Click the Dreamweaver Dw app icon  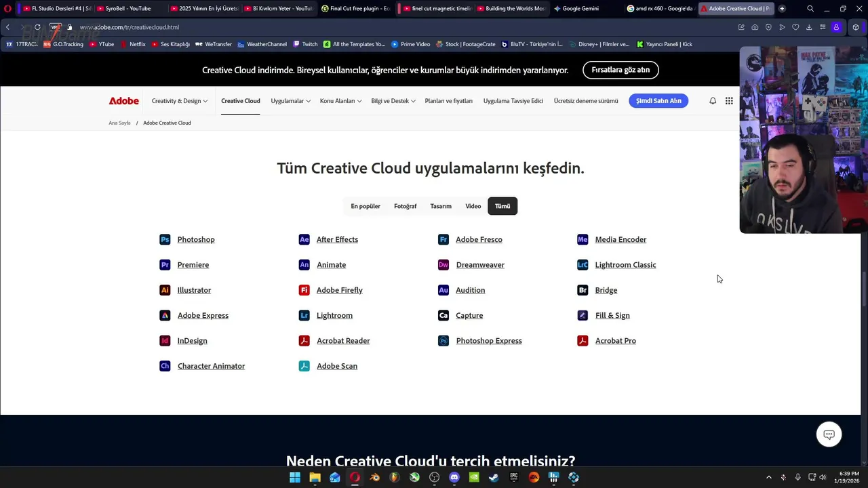443,265
